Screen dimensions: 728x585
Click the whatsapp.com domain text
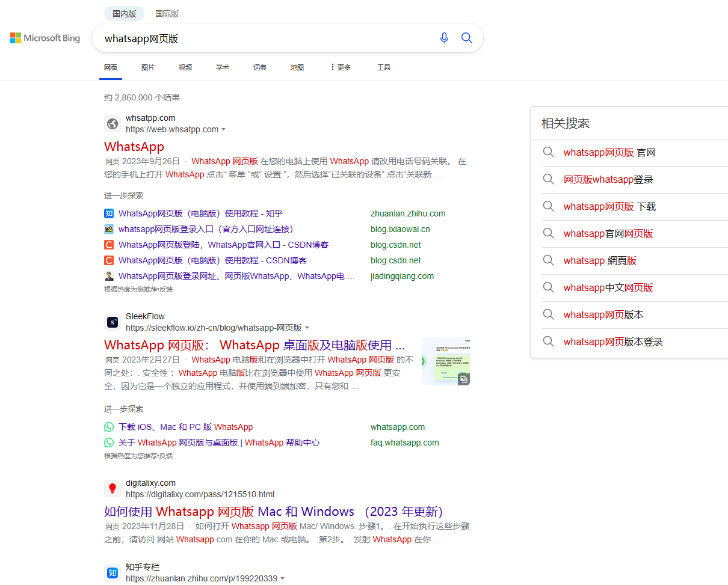click(398, 427)
